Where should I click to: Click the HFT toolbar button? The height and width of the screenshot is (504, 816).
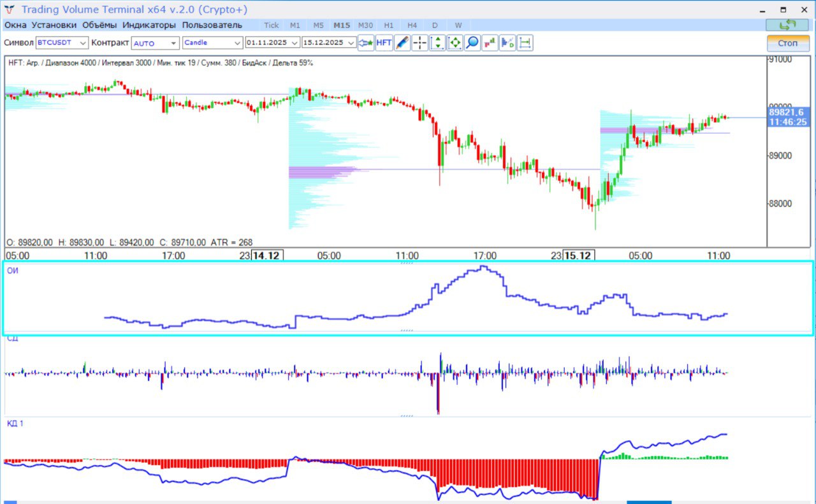click(x=384, y=43)
